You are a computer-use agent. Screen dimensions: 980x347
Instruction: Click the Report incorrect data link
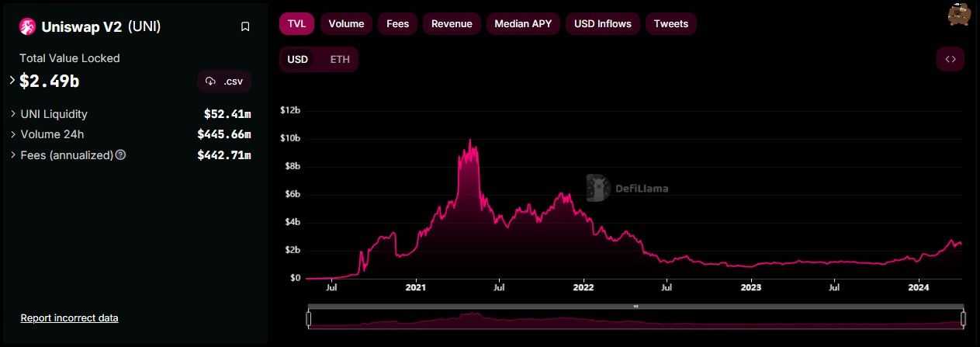[x=69, y=318]
